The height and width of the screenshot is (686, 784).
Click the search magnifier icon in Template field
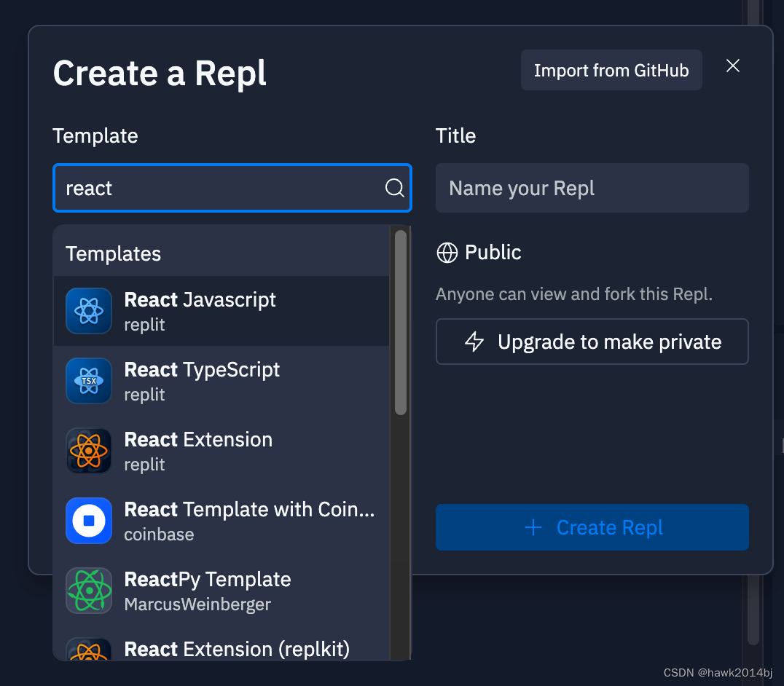pyautogui.click(x=394, y=189)
